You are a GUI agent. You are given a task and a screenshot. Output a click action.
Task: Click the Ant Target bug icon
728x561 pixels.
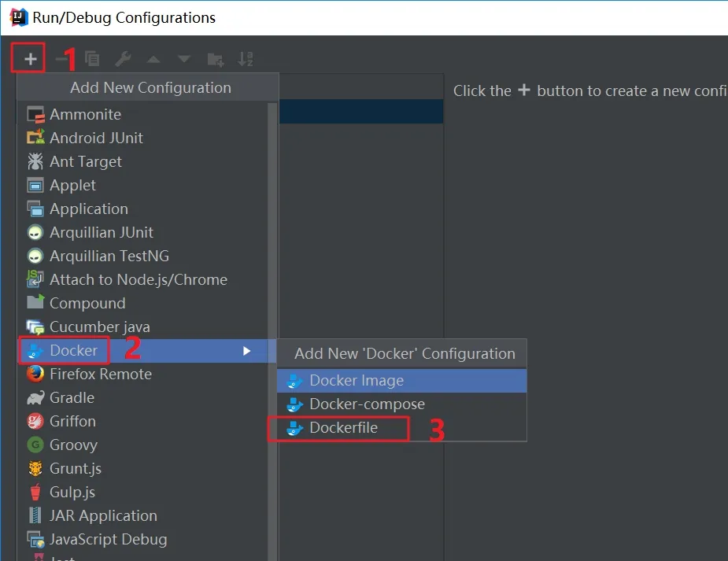coord(35,161)
